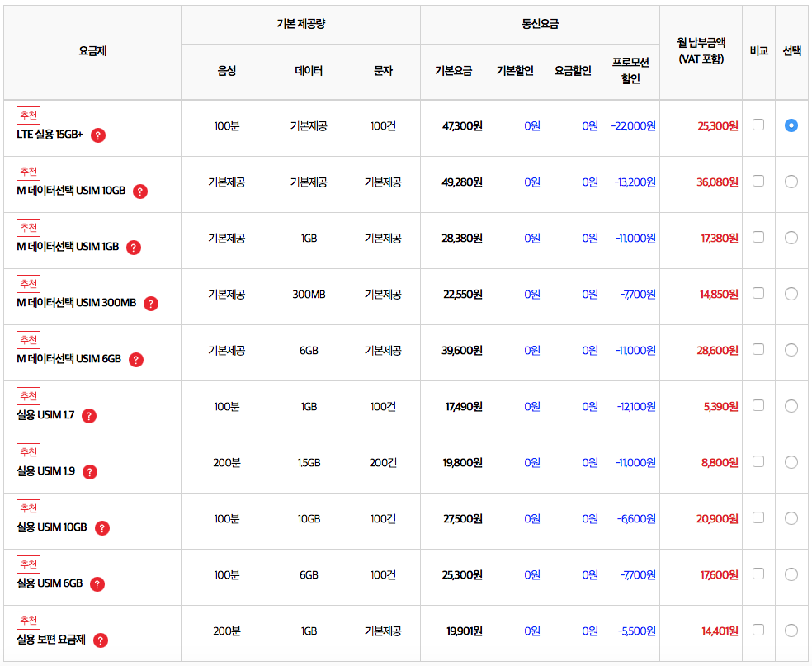Select radio button for M 데이터선택 USIM 300MB

tap(791, 294)
